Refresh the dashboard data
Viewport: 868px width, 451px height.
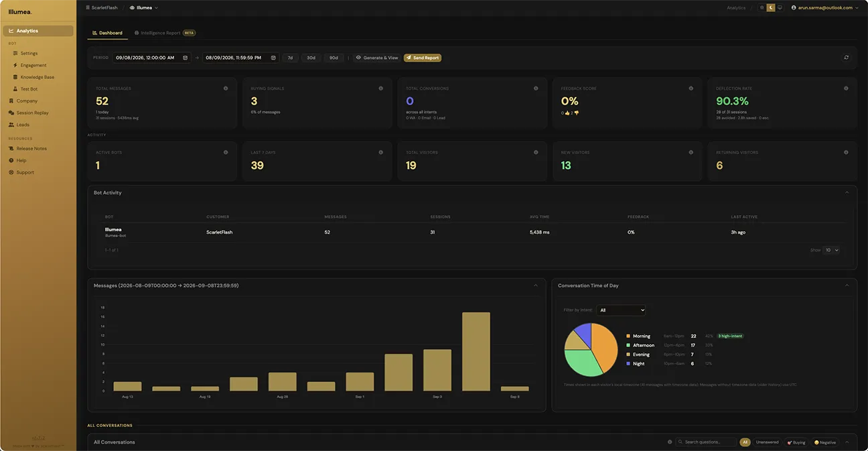[x=847, y=58]
